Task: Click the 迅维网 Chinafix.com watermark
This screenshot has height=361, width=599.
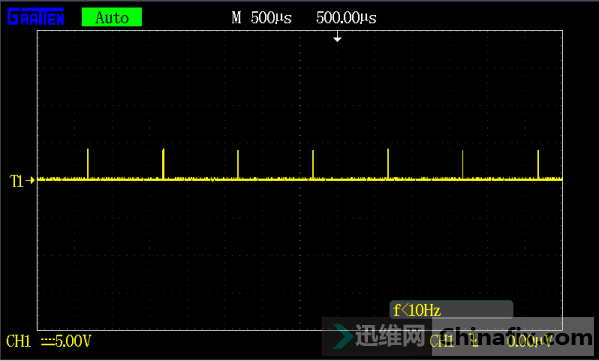Action: (x=458, y=337)
